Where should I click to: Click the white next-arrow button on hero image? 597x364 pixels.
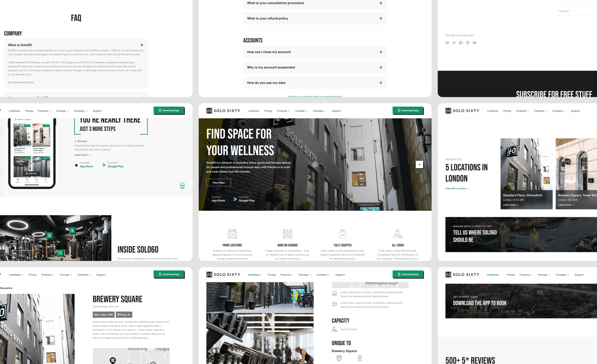419,164
